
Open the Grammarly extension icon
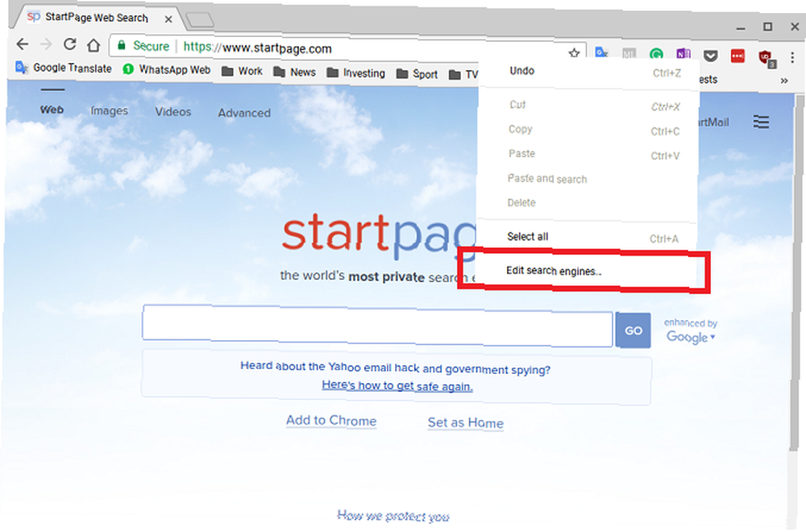656,54
